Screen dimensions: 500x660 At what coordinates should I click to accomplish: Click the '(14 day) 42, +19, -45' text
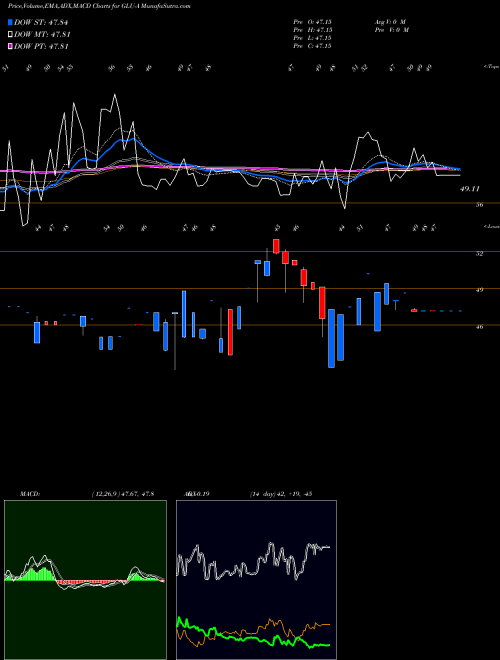coord(280,494)
